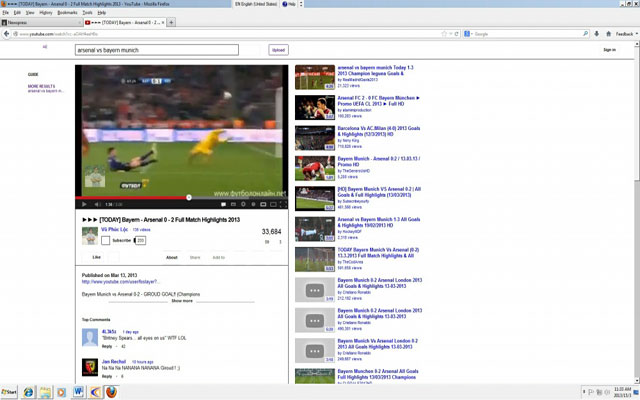The image size is (640, 400).
Task: Play the video with the play button
Action: pos(84,204)
